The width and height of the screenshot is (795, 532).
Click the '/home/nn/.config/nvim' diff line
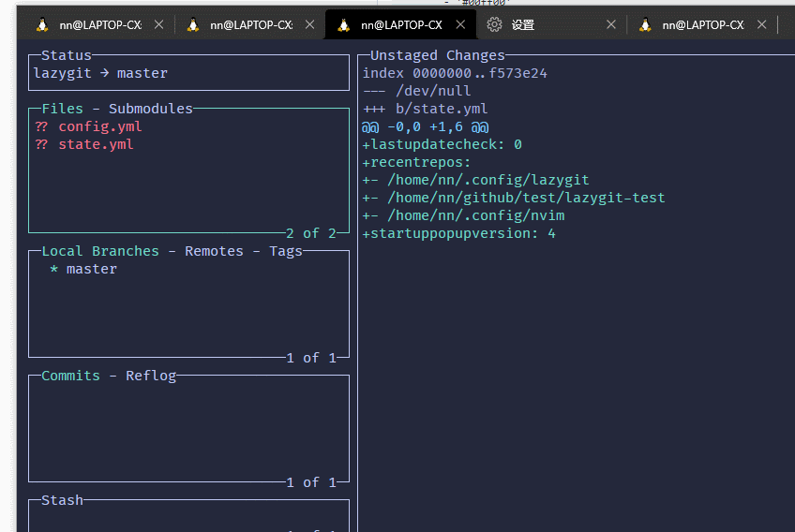(x=463, y=215)
